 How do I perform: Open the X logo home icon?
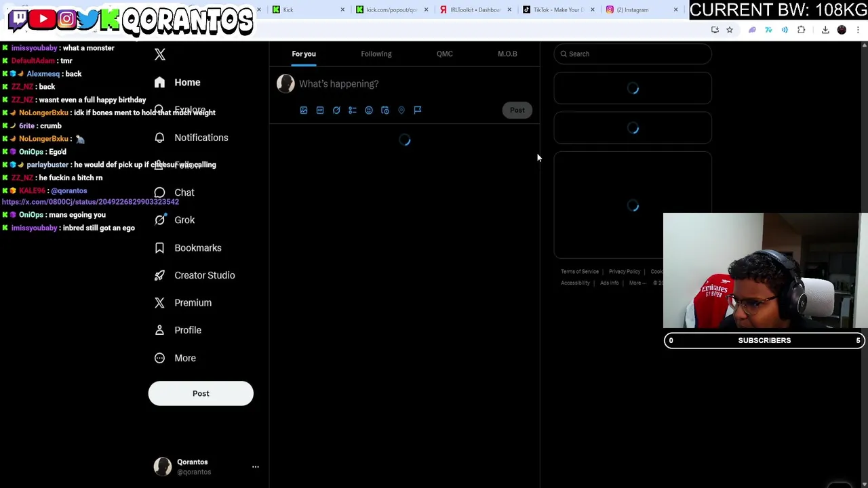click(159, 54)
